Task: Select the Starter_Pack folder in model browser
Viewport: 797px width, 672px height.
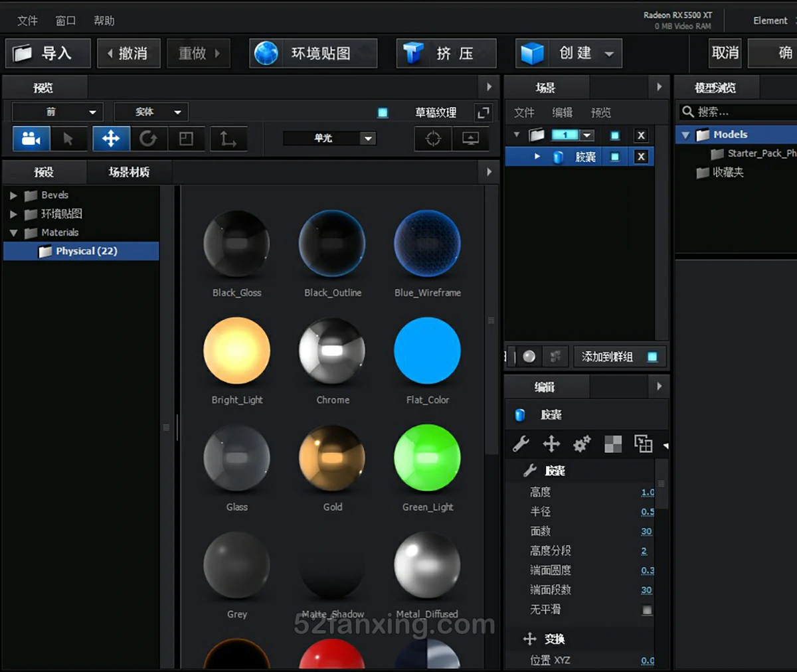Action: point(753,153)
